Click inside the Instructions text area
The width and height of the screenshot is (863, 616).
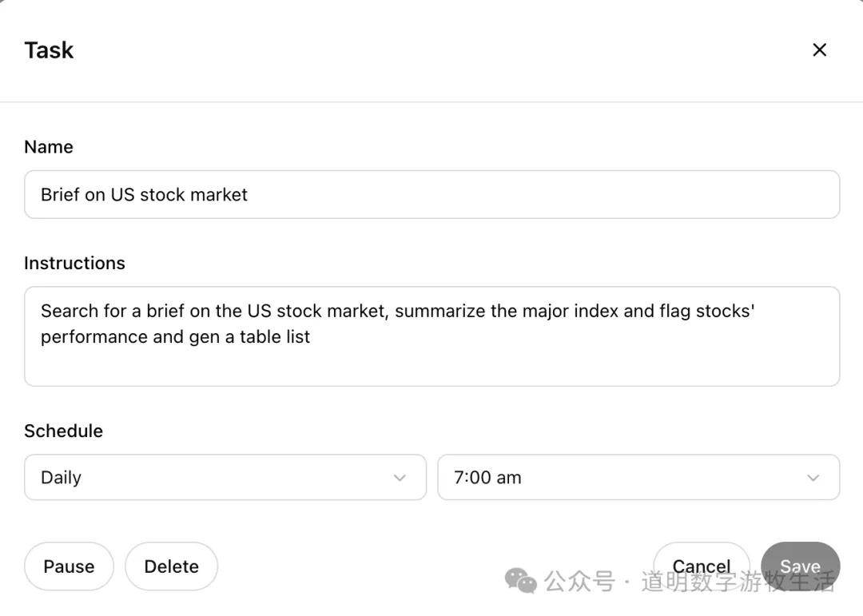[431, 360]
